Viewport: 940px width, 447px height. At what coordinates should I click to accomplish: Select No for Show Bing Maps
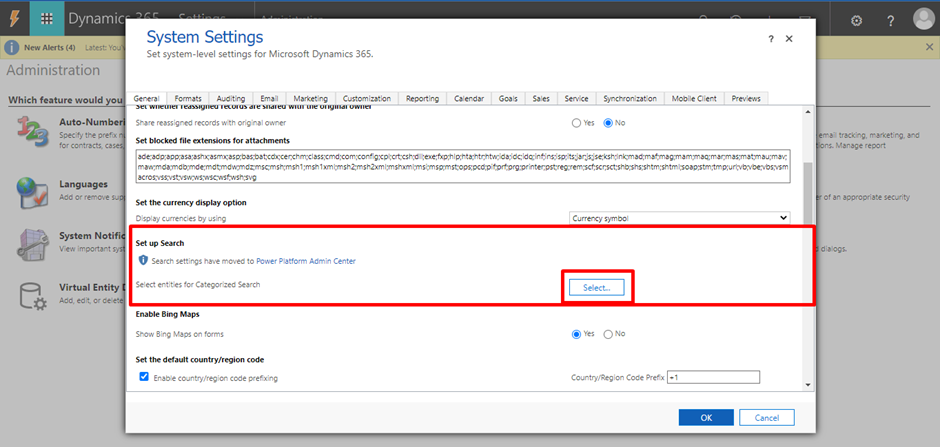pyautogui.click(x=608, y=334)
